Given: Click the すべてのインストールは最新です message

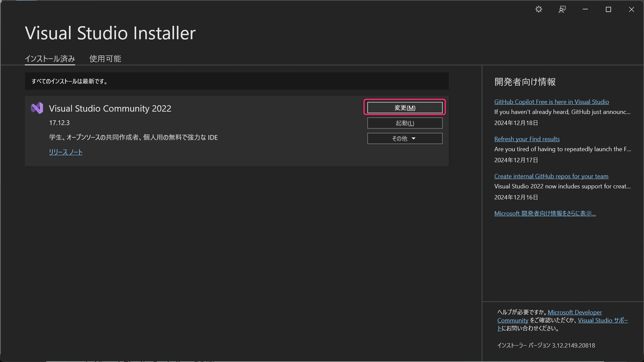Looking at the screenshot, I should coord(69,82).
